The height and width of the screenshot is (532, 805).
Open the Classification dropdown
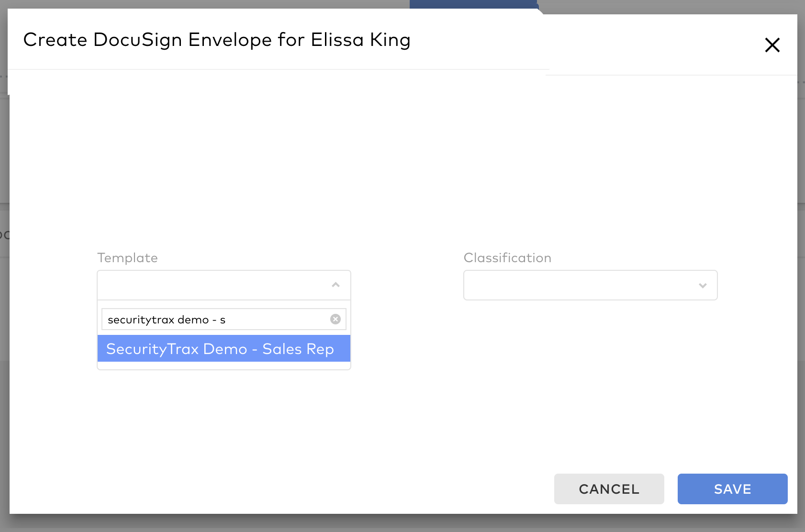pyautogui.click(x=590, y=285)
